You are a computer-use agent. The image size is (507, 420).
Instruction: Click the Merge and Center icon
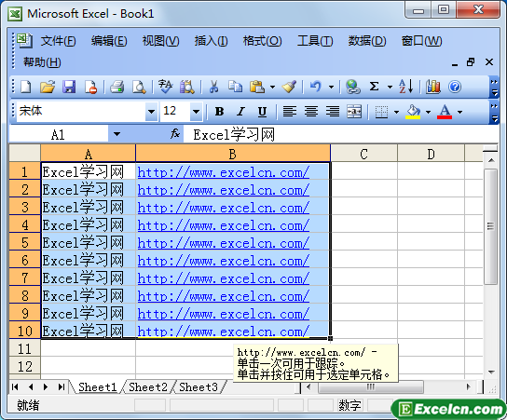click(354, 112)
